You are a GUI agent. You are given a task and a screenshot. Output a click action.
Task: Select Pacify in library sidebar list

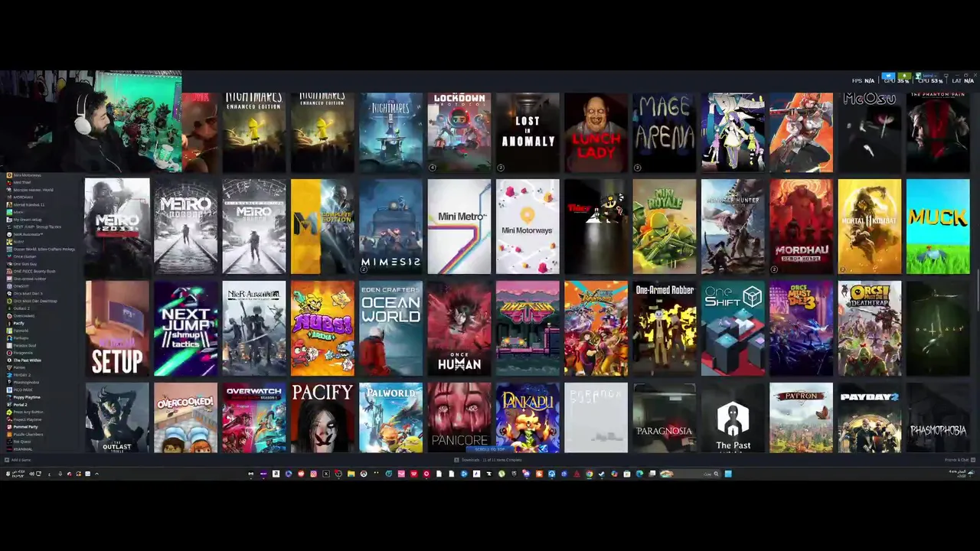pos(19,323)
